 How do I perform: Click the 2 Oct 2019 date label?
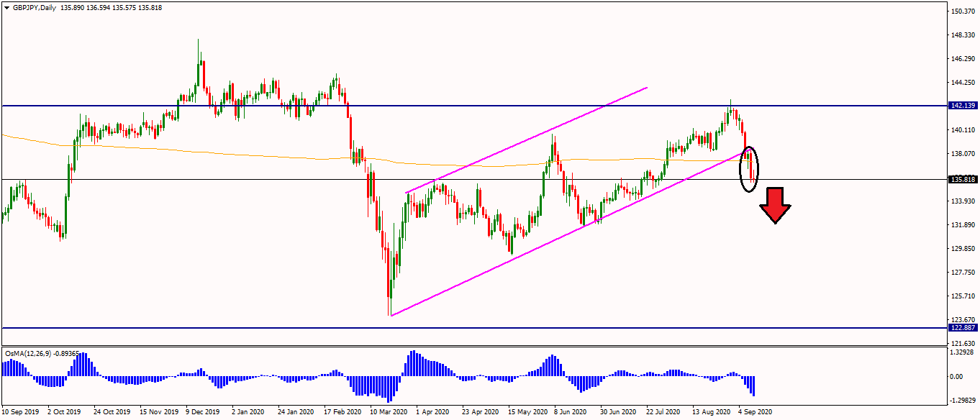coord(65,413)
